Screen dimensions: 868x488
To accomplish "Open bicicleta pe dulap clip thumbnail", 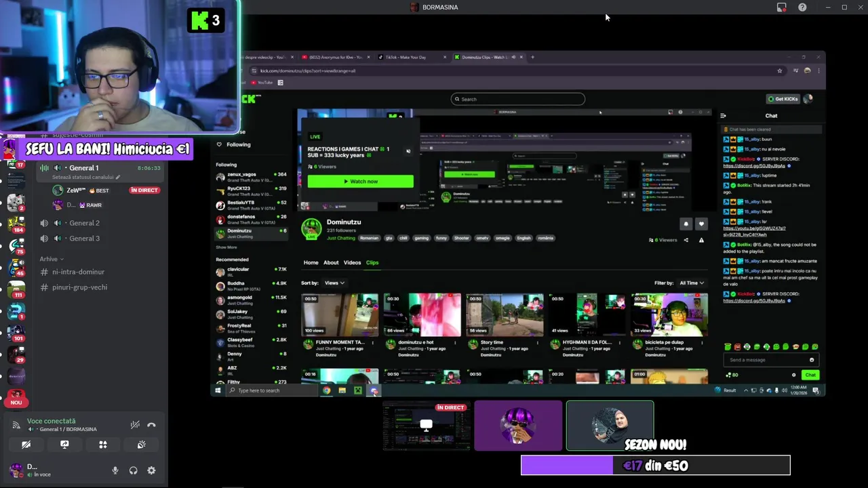I will (669, 314).
